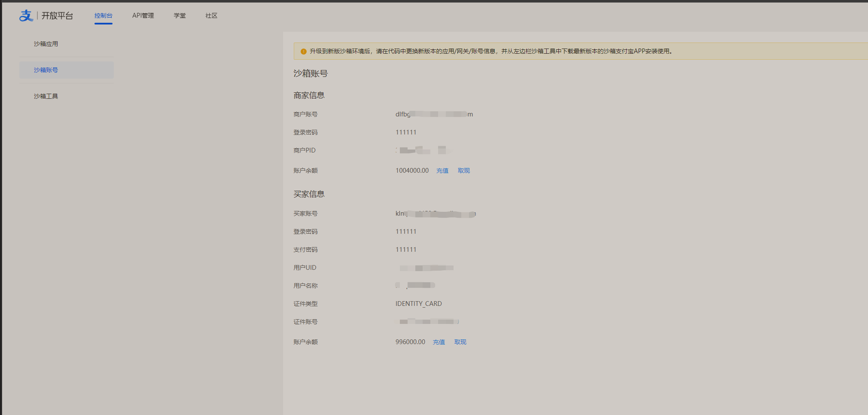Click the 沙箱账号 page heading

coord(311,73)
